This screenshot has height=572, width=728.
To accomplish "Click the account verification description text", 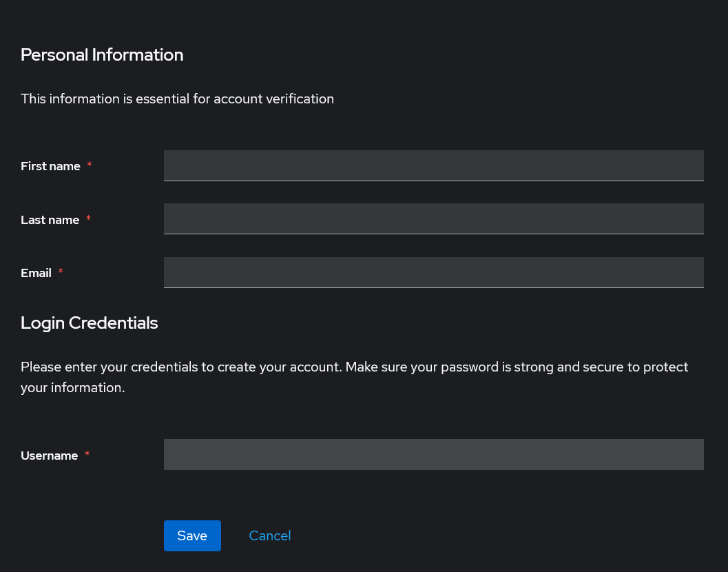I will tap(177, 99).
